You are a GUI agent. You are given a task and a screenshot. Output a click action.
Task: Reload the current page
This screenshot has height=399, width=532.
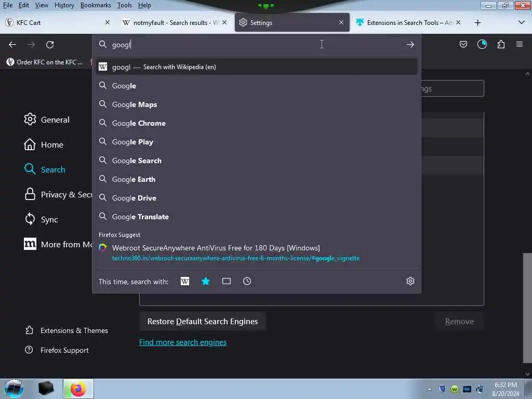click(50, 45)
